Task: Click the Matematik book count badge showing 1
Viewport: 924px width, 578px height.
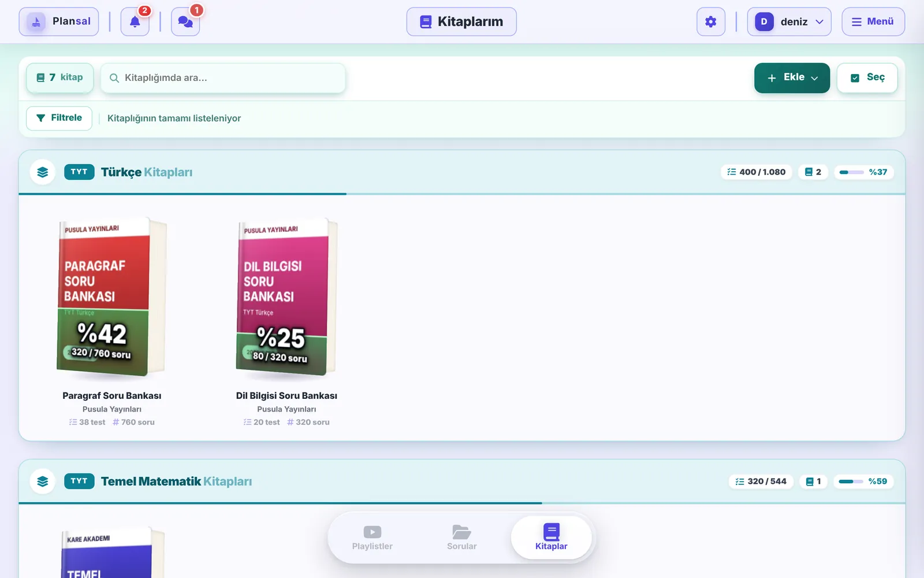Action: tap(813, 481)
